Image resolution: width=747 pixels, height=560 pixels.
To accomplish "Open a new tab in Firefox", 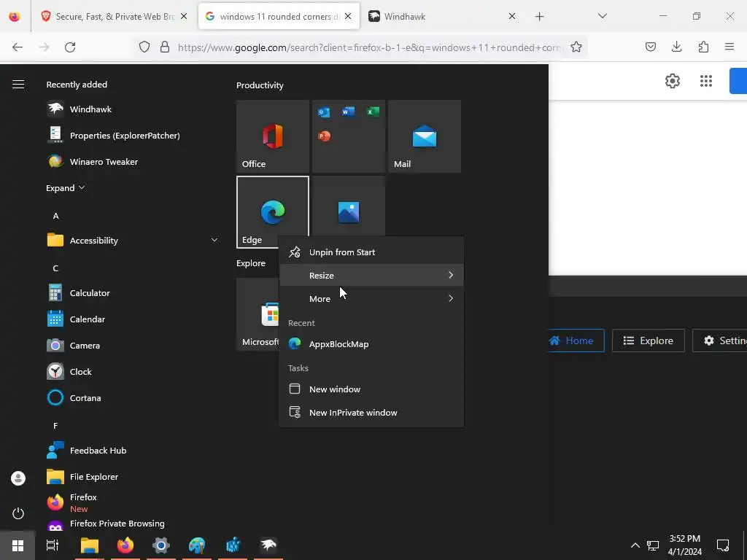I will pyautogui.click(x=539, y=17).
